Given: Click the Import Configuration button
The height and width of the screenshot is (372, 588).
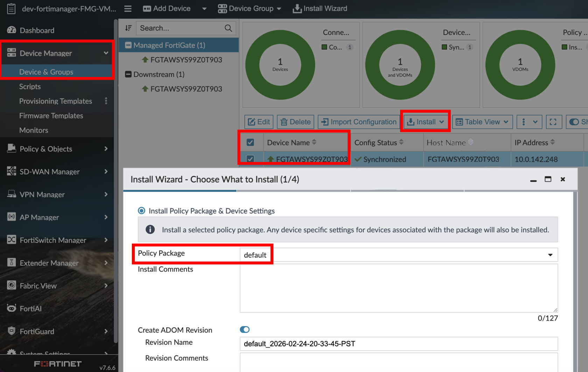Looking at the screenshot, I should tap(359, 122).
